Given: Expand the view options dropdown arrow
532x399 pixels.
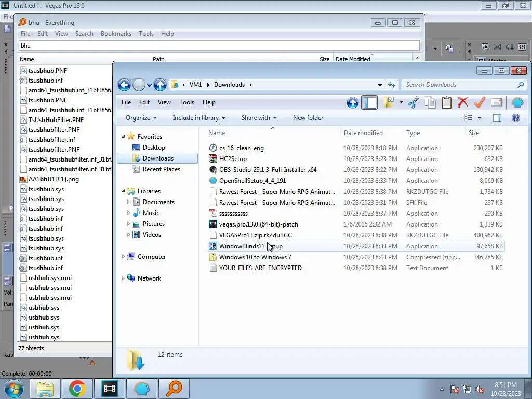Looking at the screenshot, I should (480, 118).
